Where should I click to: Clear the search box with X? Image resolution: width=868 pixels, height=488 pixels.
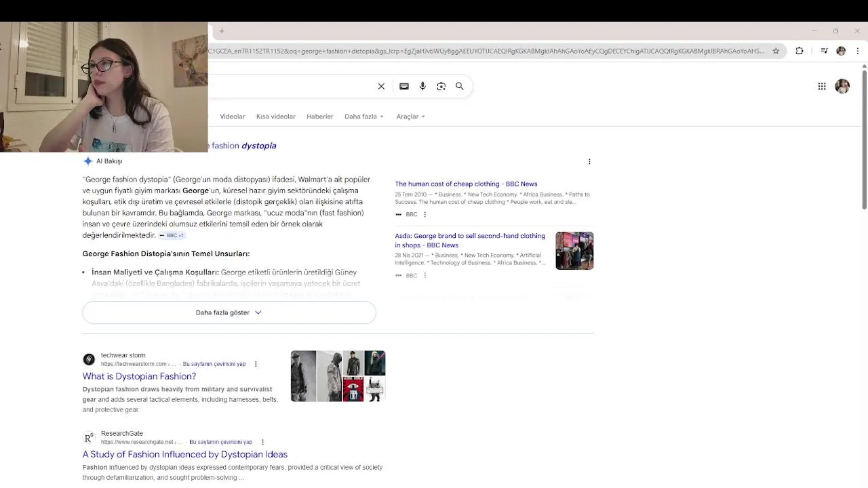(x=381, y=86)
